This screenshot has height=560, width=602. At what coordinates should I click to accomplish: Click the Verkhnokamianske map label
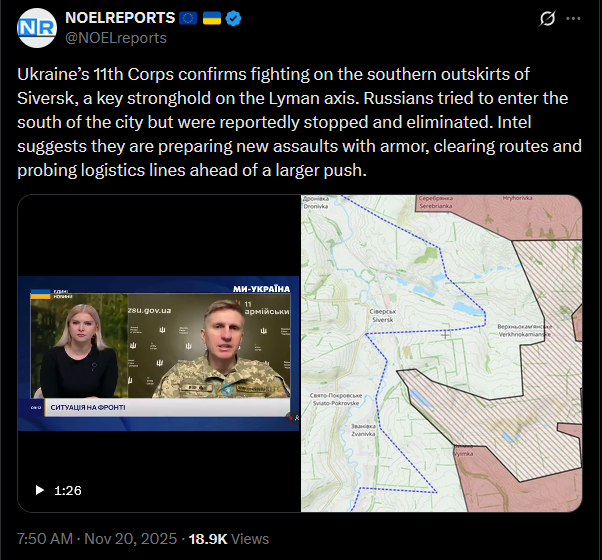click(525, 330)
